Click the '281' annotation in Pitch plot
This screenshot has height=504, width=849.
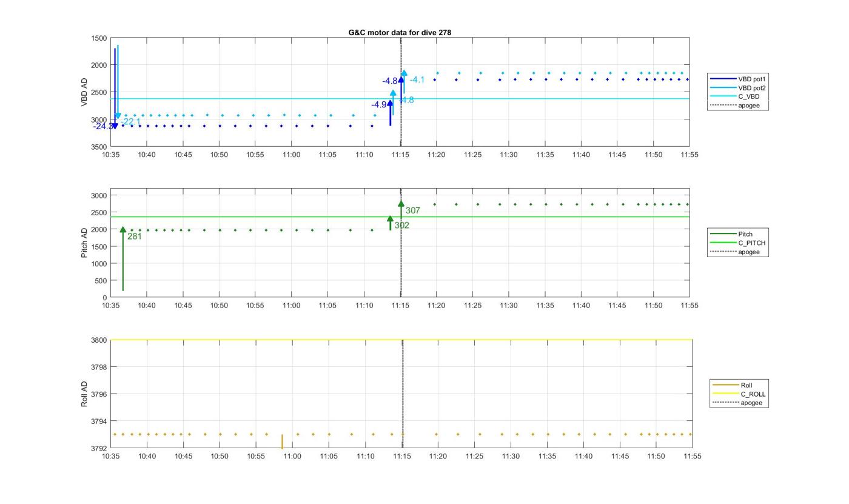(x=135, y=237)
